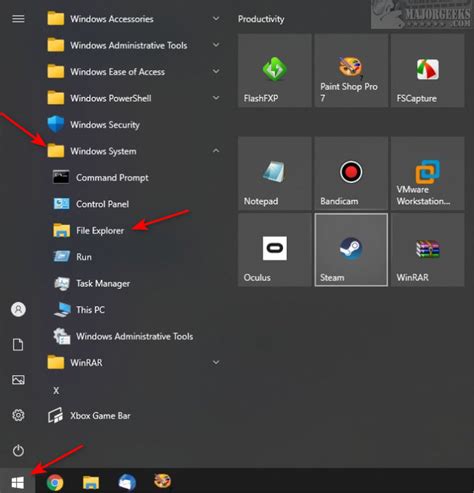Viewport: 474px width, 493px height.
Task: Expand Windows Accessories folder chevron
Action: 216,19
